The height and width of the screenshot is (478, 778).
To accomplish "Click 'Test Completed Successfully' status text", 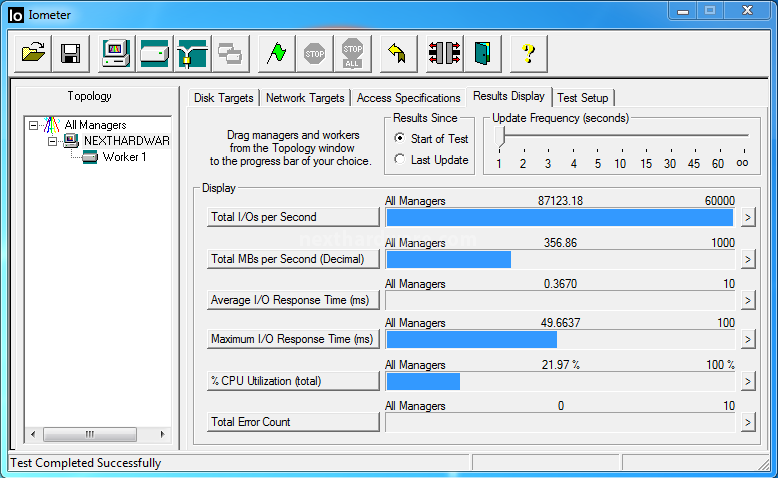I will click(x=85, y=463).
